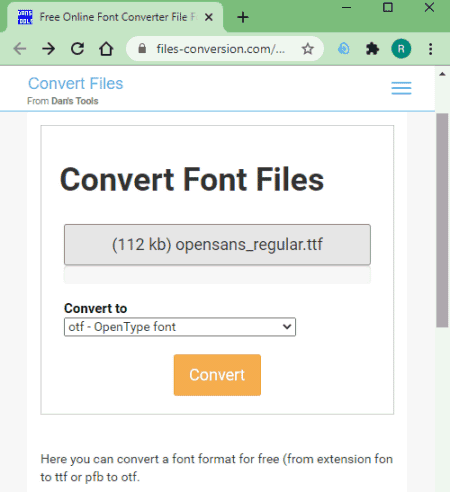Select the opensans_regular.ttf file button
The image size is (450, 492).
217,245
